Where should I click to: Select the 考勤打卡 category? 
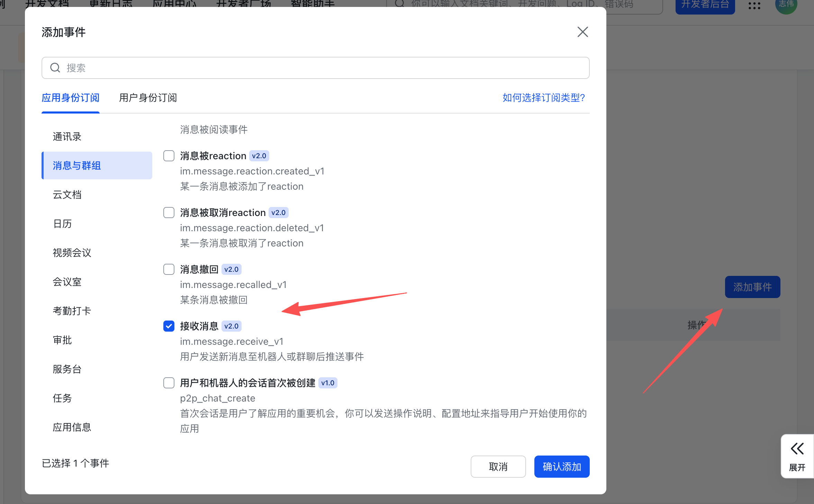click(72, 311)
